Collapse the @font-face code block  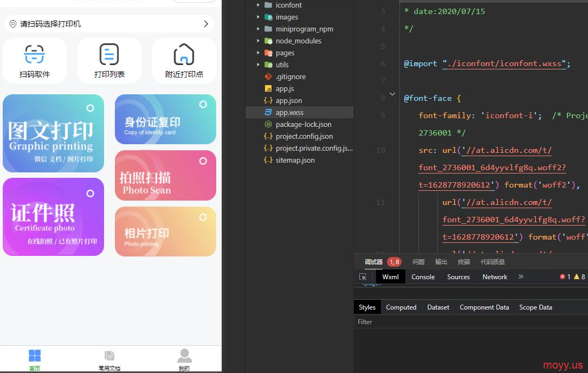(392, 94)
